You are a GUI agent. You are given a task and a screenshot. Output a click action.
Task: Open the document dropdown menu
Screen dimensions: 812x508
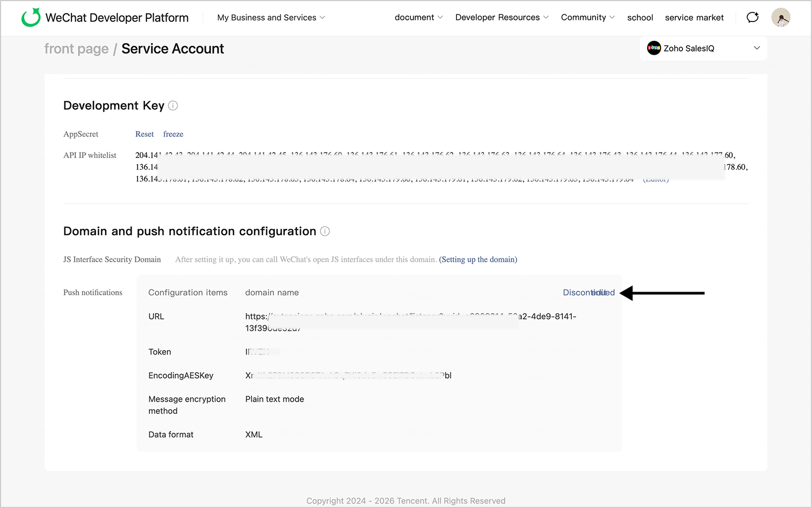click(x=418, y=18)
